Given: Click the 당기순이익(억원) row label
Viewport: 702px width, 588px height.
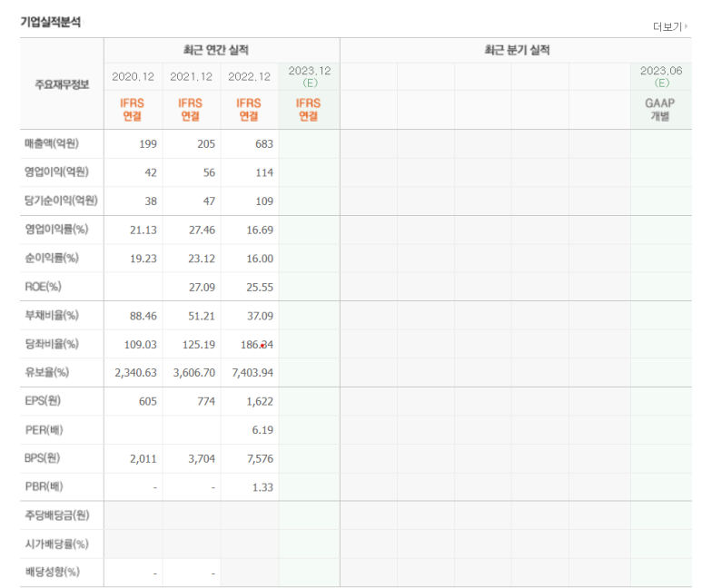Looking at the screenshot, I should click(x=62, y=201).
